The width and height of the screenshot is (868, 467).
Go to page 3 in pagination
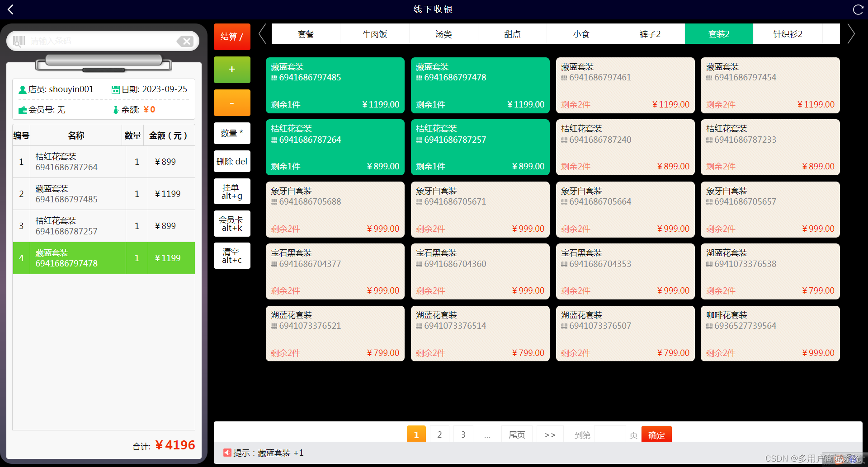pos(463,434)
